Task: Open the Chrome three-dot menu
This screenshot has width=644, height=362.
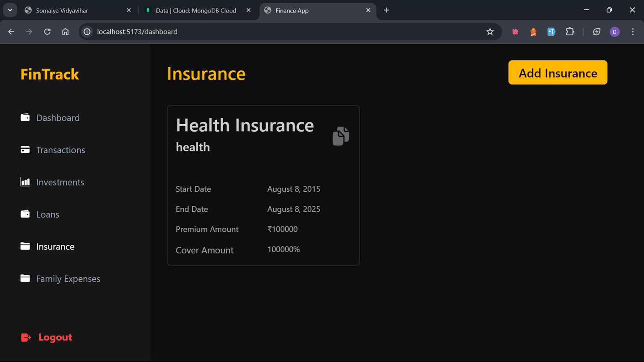Action: coord(633,32)
